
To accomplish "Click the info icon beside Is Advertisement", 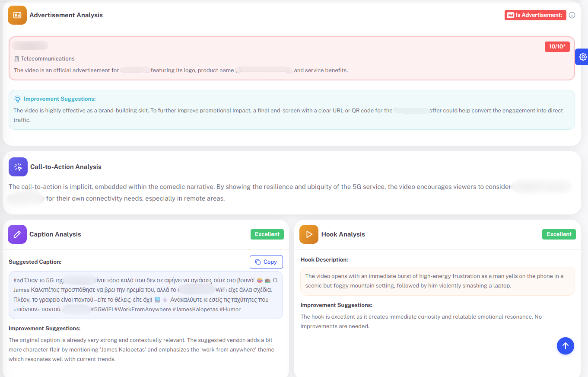I will [572, 15].
